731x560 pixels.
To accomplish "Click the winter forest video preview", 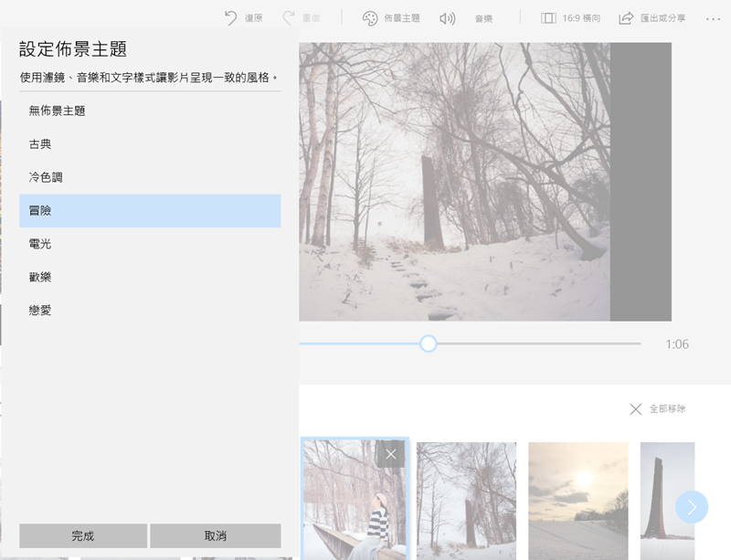I will tap(454, 182).
